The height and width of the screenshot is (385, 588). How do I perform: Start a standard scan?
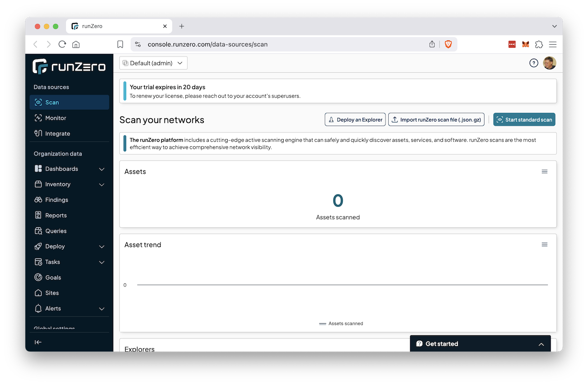(524, 120)
